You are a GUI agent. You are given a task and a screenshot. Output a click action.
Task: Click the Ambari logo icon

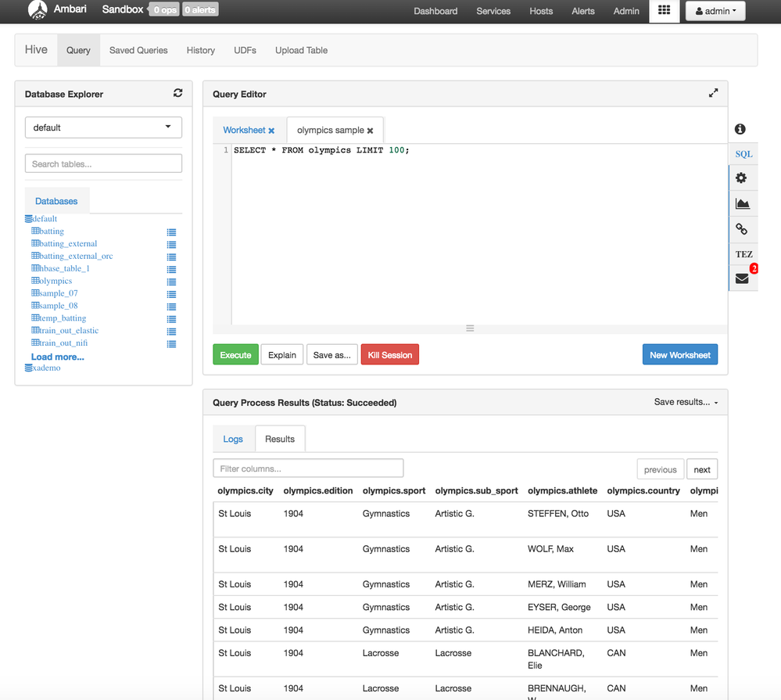[x=38, y=10]
